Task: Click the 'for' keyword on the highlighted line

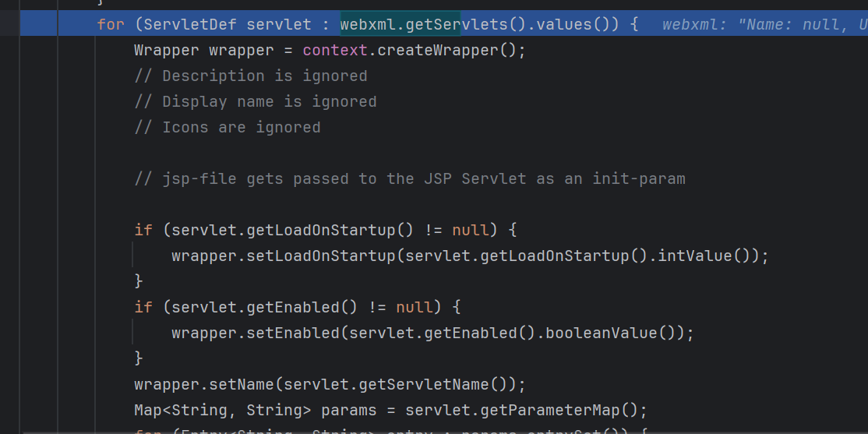Action: (x=111, y=24)
